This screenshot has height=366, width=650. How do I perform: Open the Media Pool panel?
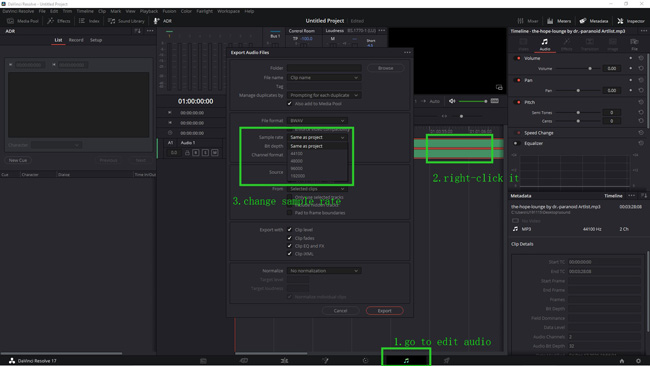(x=23, y=21)
